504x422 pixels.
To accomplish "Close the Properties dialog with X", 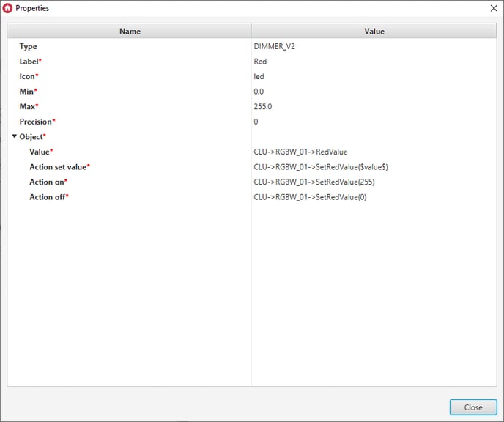I will pos(492,8).
